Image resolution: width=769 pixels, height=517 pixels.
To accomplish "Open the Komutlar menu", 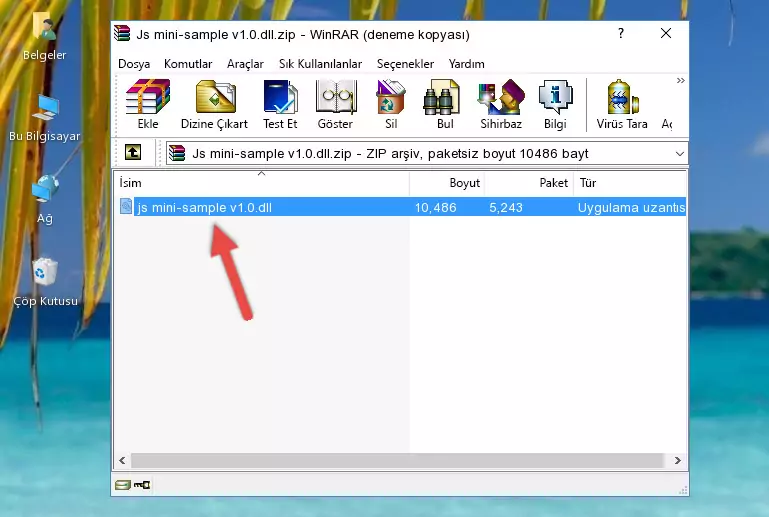I will [188, 64].
